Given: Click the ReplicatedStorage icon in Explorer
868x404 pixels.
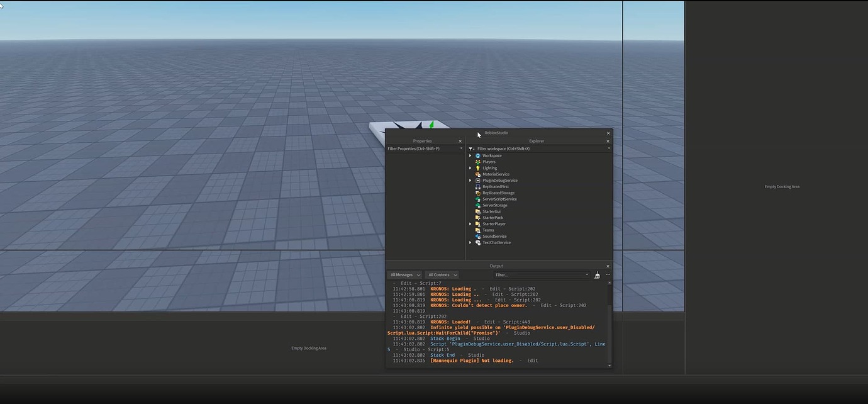Looking at the screenshot, I should point(478,193).
